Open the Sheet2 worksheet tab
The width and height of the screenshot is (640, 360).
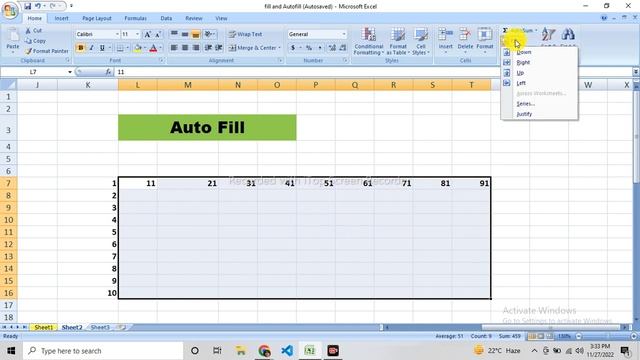[72, 327]
